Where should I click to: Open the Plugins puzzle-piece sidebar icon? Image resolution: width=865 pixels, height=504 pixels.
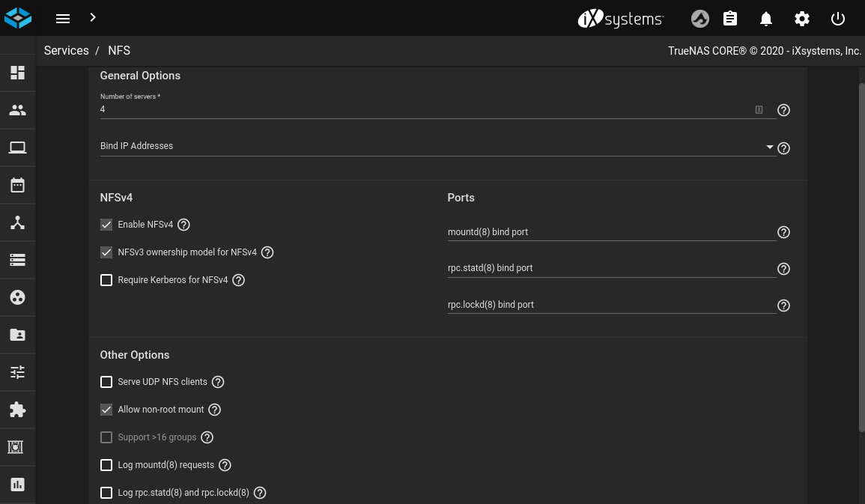[x=17, y=410]
